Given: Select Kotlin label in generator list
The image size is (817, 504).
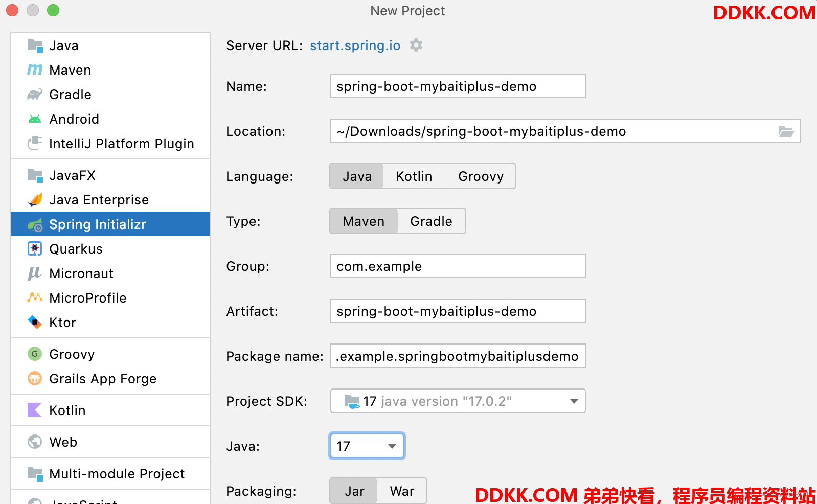Looking at the screenshot, I should (x=67, y=410).
